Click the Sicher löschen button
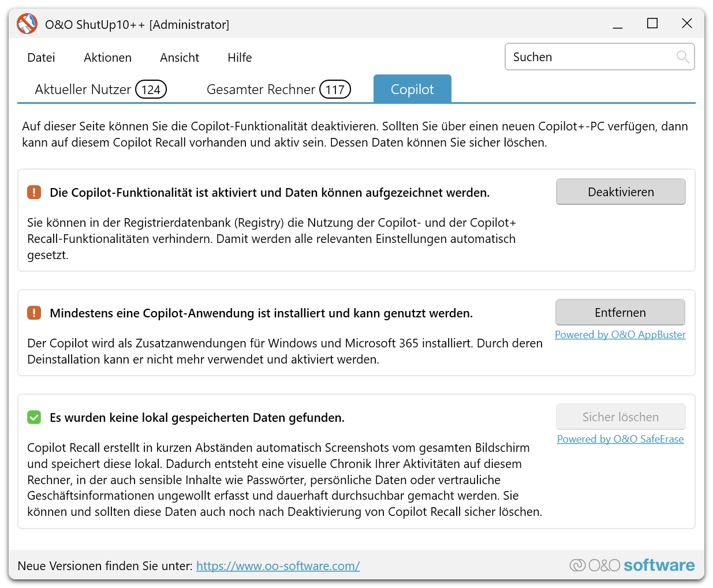The image size is (713, 588). click(x=621, y=417)
